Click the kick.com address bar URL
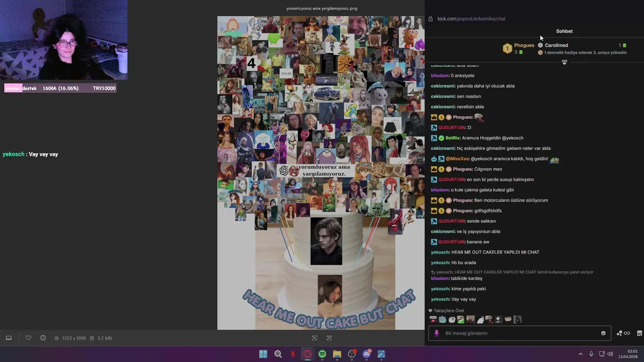This screenshot has width=644, height=362. click(x=471, y=19)
